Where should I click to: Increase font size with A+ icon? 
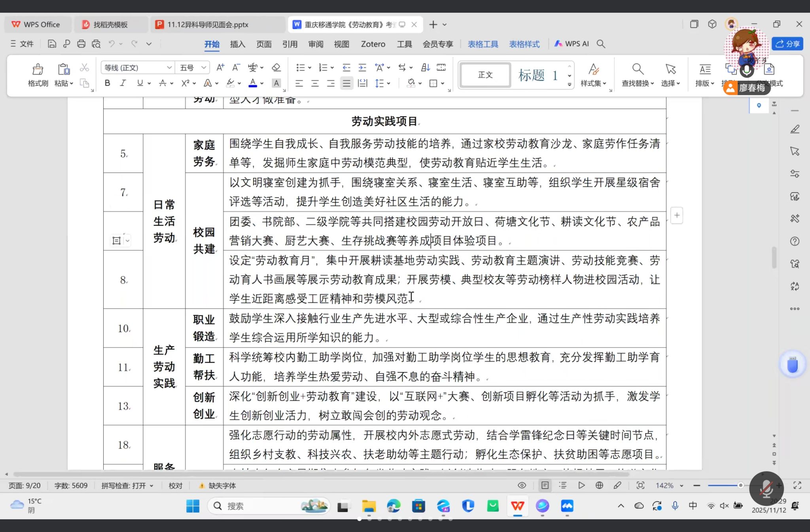(220, 68)
